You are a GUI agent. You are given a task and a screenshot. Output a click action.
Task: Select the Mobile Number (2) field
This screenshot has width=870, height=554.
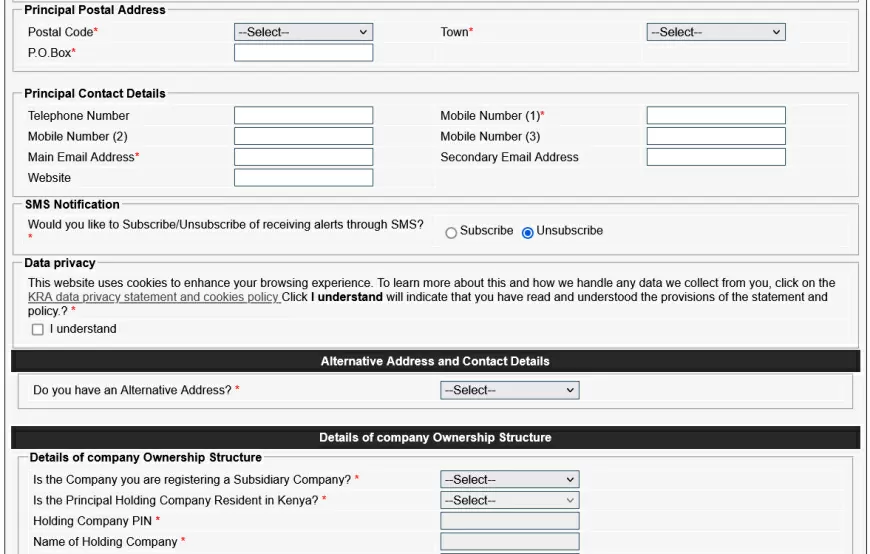[x=303, y=136]
